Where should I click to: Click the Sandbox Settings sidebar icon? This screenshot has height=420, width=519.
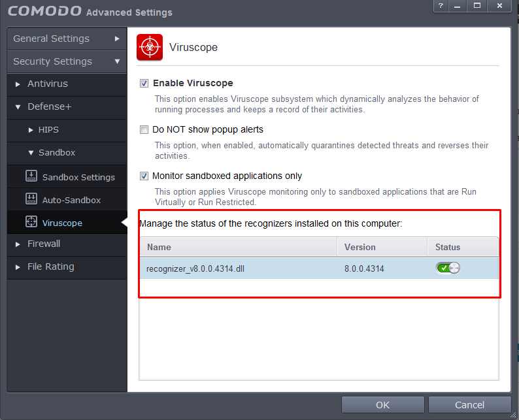click(x=31, y=176)
